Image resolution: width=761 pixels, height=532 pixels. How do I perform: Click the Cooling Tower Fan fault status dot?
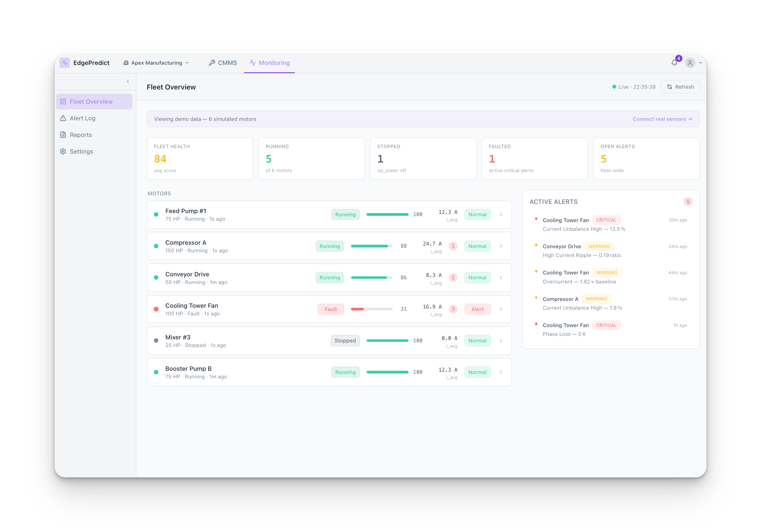[156, 309]
